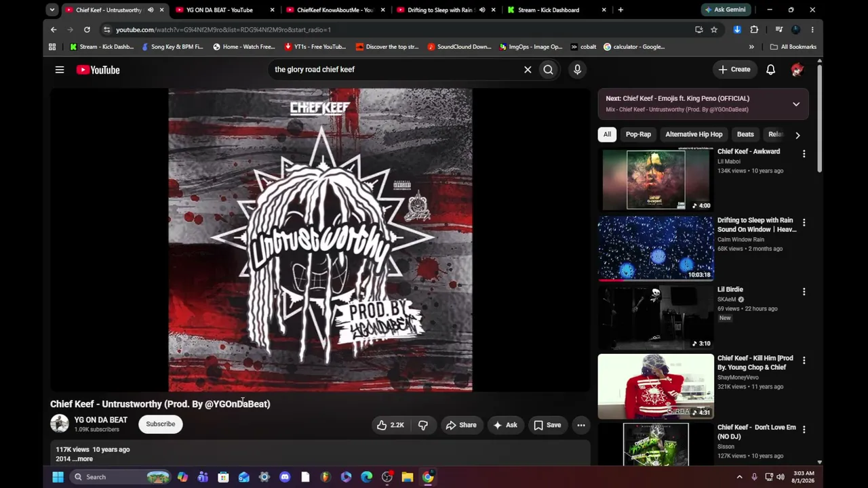
Task: Open the Chief Keef - Awkward title
Action: click(x=749, y=152)
